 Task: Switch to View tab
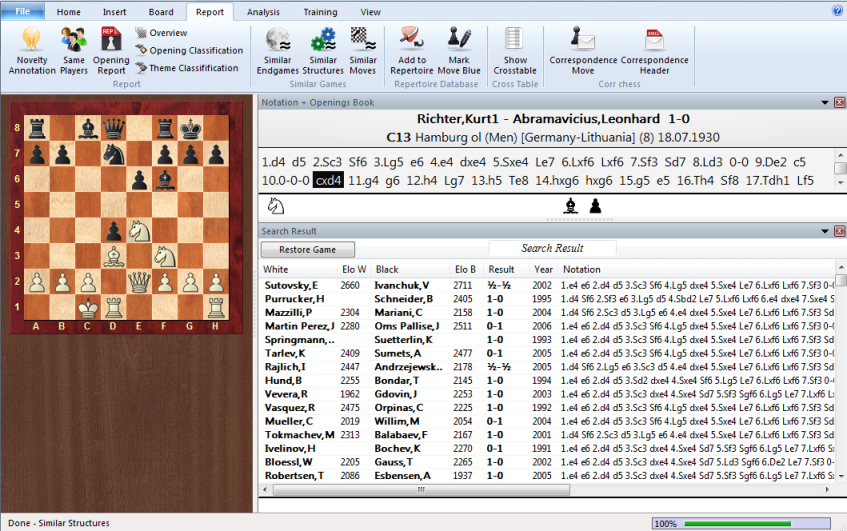(371, 12)
